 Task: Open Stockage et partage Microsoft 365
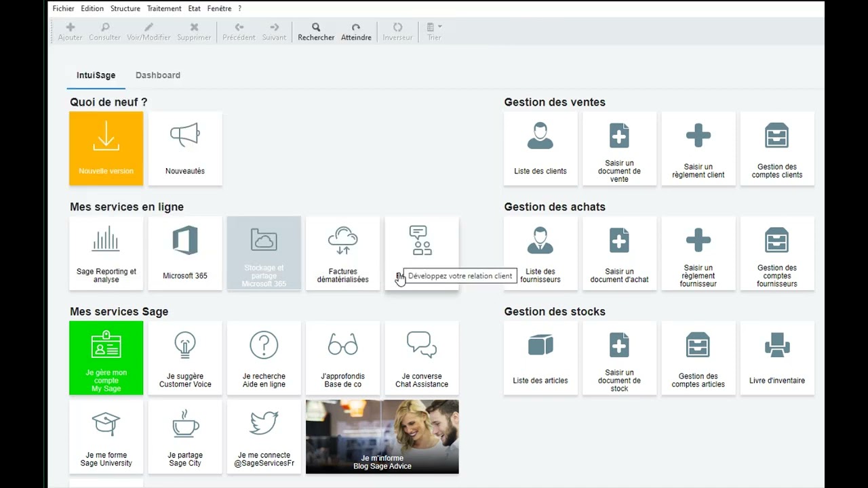click(264, 253)
